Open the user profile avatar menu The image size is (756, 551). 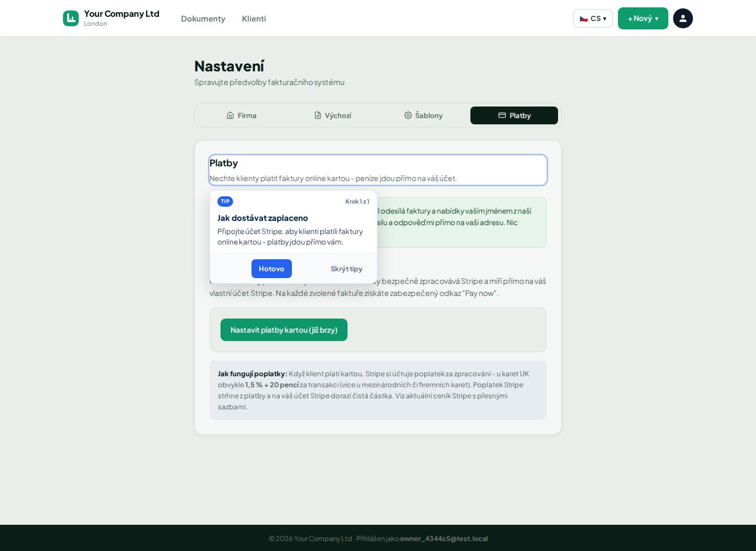click(683, 18)
